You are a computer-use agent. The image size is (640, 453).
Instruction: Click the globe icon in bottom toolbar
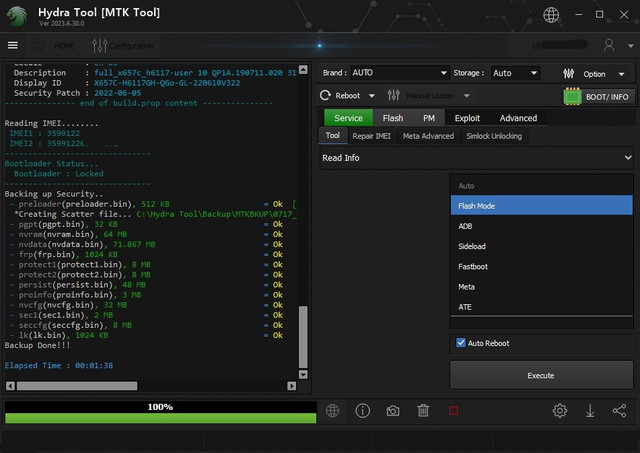point(332,411)
